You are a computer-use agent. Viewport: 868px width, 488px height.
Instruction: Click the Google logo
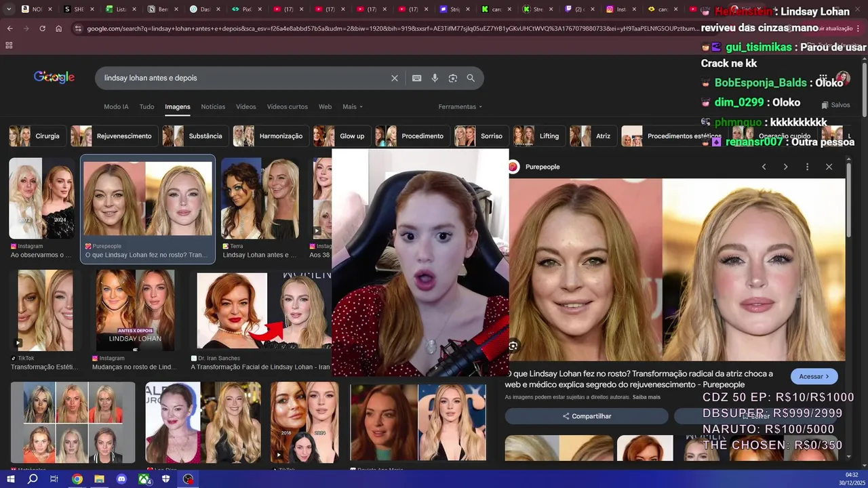54,77
